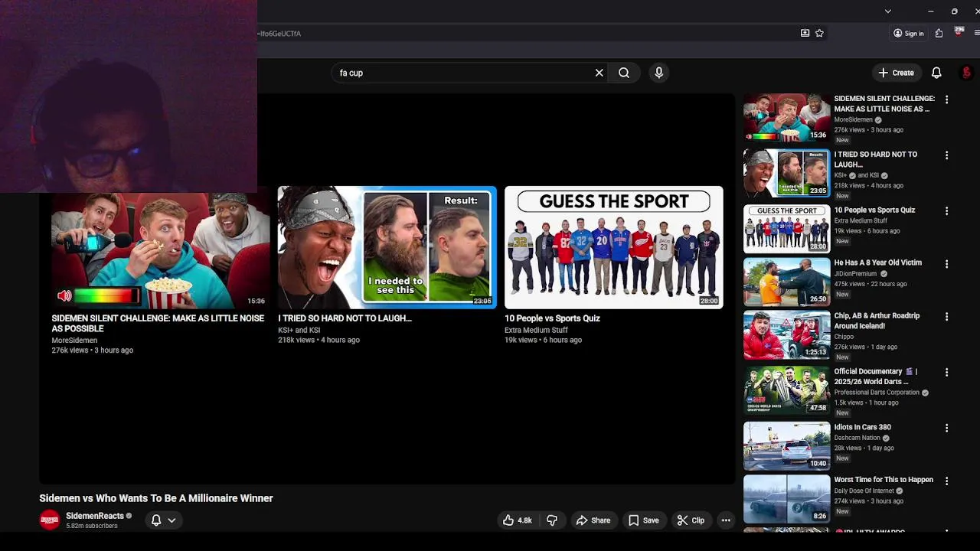Open the Chip, AB & Arthur Roadtrip thumbnail

[x=786, y=335]
